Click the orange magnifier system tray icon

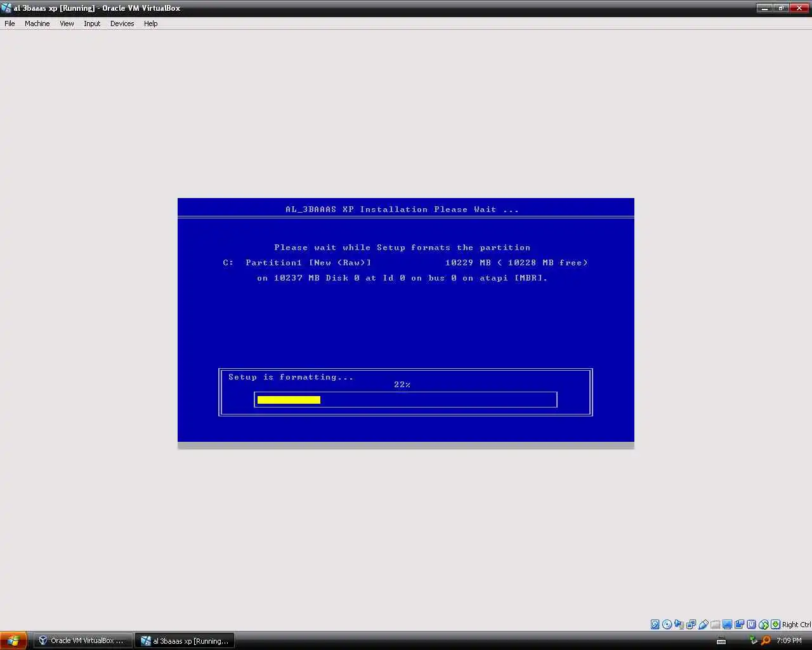pos(766,640)
